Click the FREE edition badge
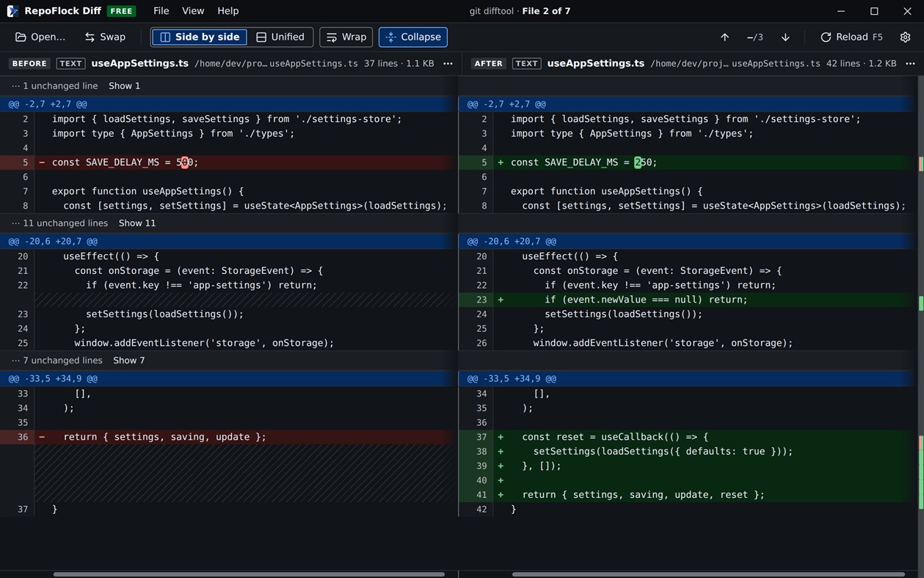Screen dimensions: 924x578 tap(121, 11)
